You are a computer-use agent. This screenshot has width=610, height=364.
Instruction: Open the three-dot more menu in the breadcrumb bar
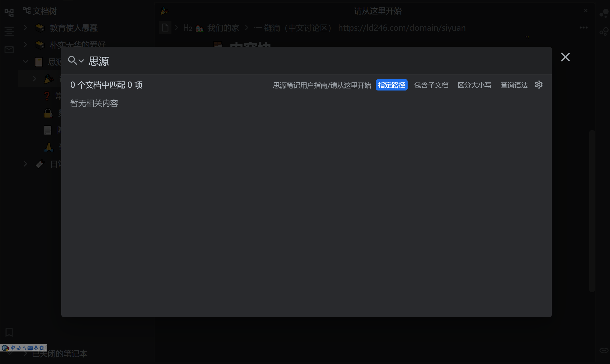[x=583, y=28]
